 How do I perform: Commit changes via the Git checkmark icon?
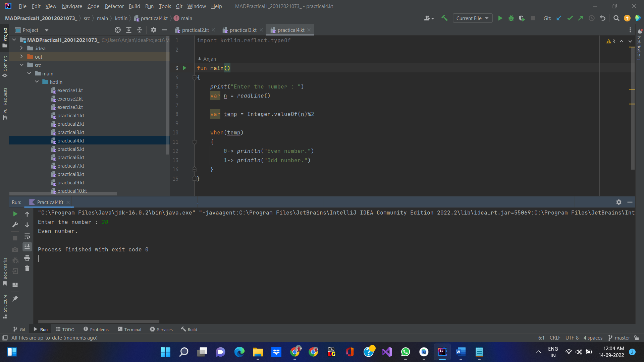coord(570,18)
